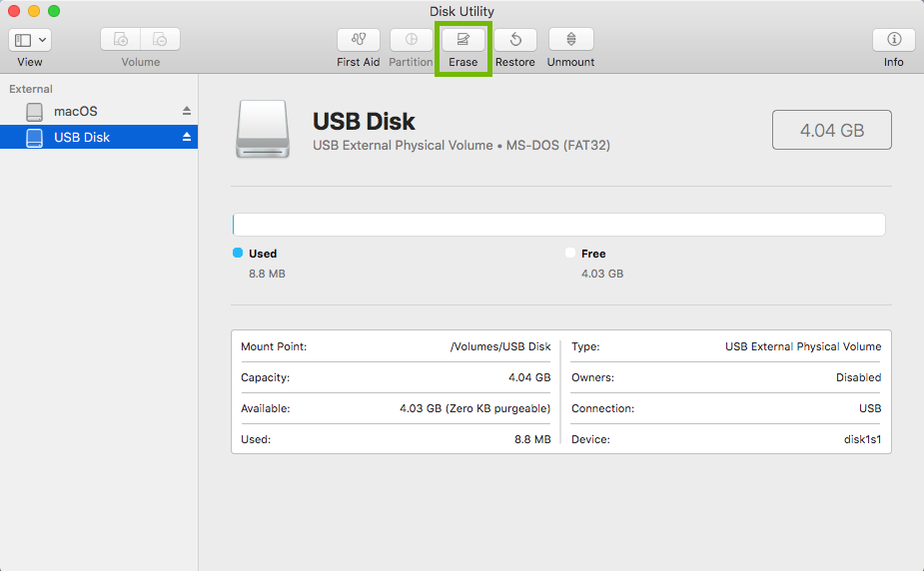This screenshot has width=924, height=571.
Task: Open the Info panel icon
Action: 894,40
